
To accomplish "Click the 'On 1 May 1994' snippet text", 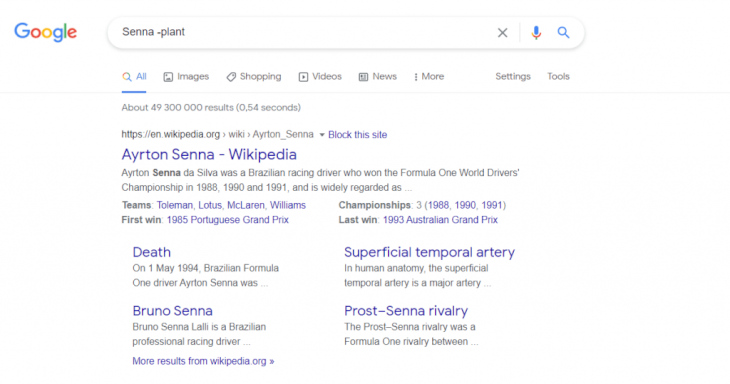I will pos(205,276).
